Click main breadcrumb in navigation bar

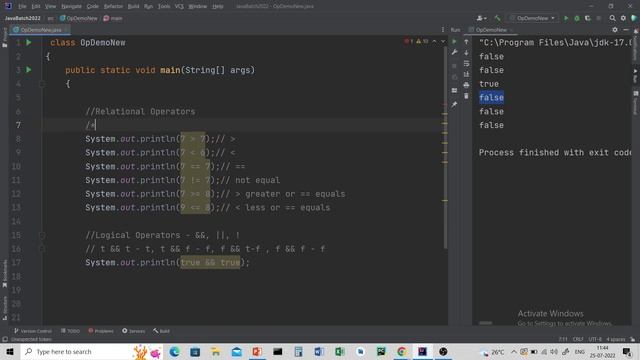click(113, 18)
